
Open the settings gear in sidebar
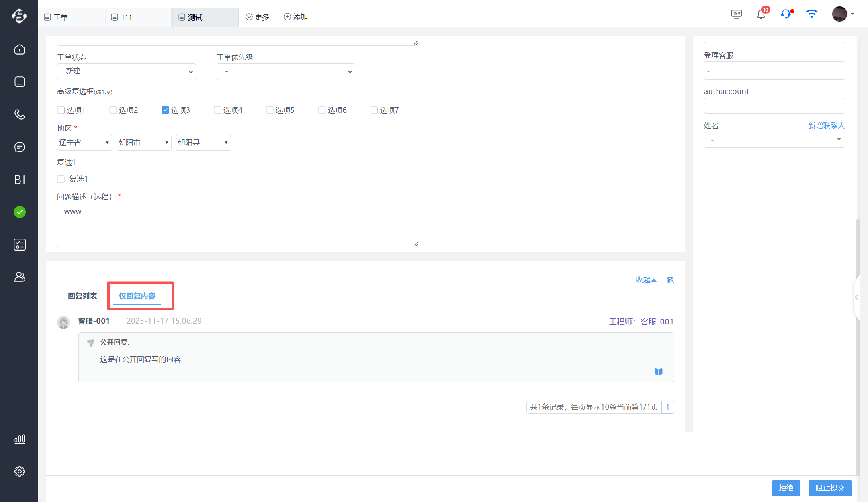[19, 471]
